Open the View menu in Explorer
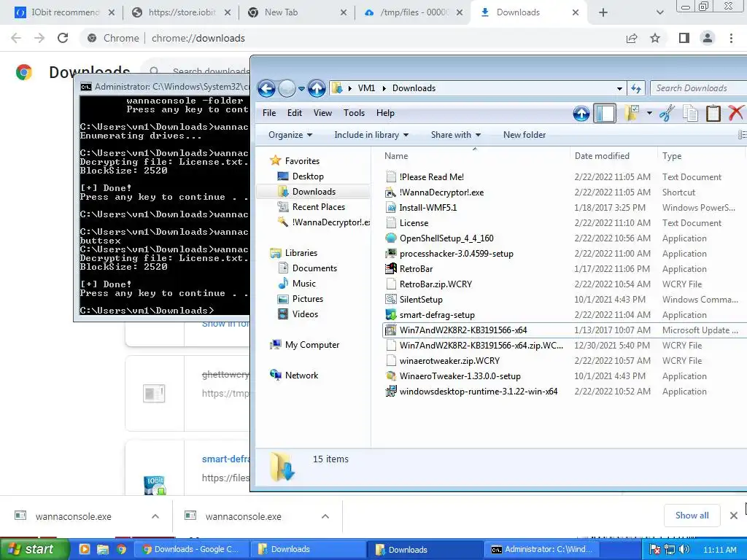 [322, 113]
